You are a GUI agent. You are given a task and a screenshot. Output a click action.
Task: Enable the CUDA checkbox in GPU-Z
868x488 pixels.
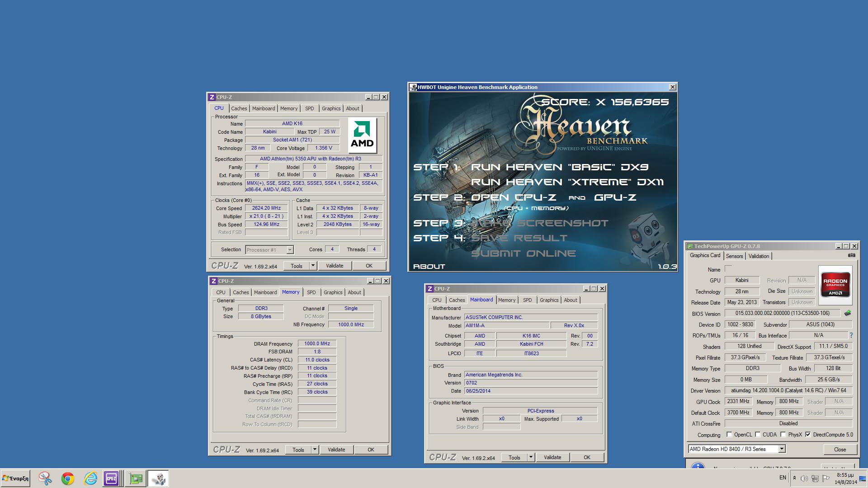pos(758,435)
